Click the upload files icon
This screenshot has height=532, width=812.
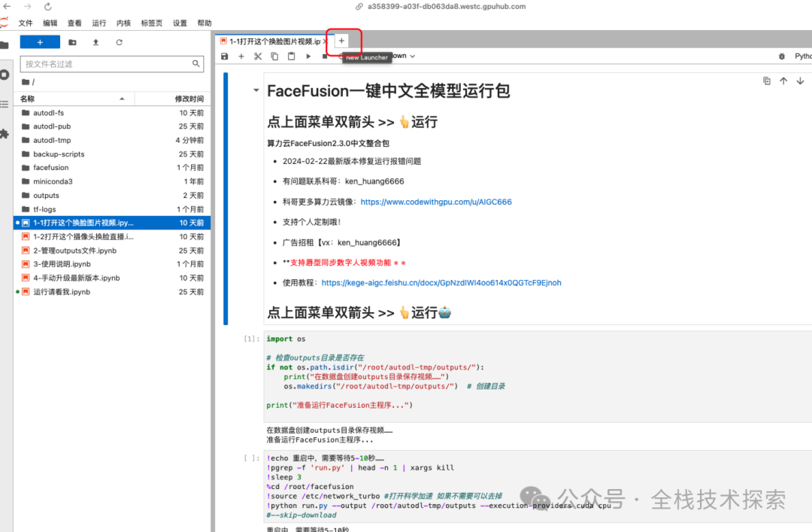tap(95, 43)
